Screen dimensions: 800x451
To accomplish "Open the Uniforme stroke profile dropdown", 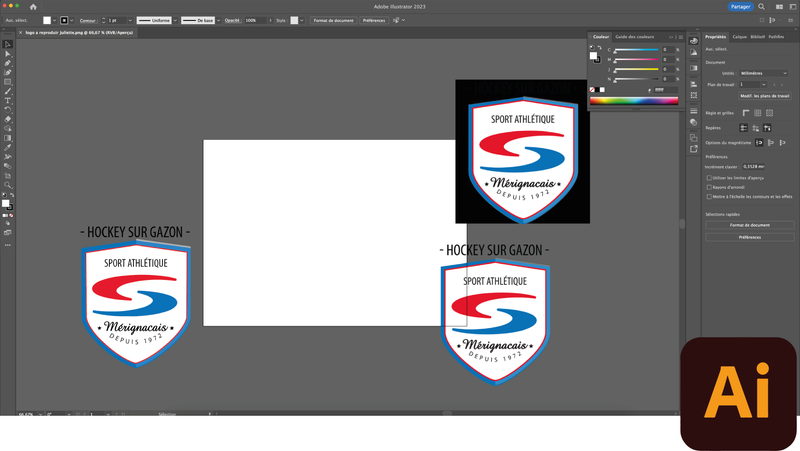I will tap(176, 20).
